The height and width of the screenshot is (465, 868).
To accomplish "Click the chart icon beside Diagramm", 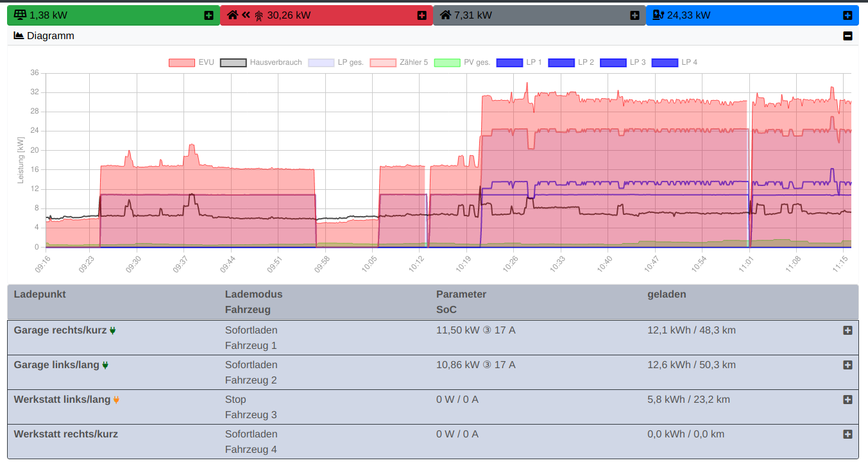I will [19, 36].
